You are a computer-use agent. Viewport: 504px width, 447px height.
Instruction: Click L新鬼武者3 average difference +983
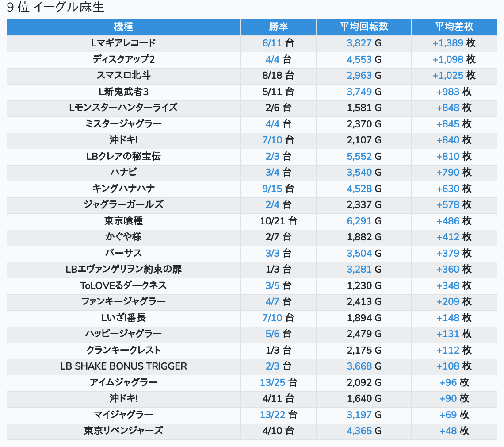pos(448,92)
